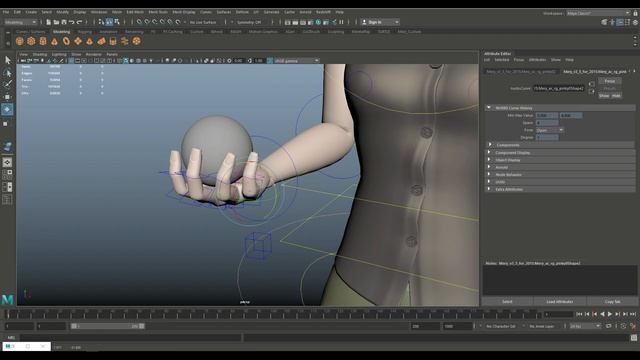Image resolution: width=640 pixels, height=360 pixels.
Task: Open the menu set dropdown on the status line
Action: [20, 22]
